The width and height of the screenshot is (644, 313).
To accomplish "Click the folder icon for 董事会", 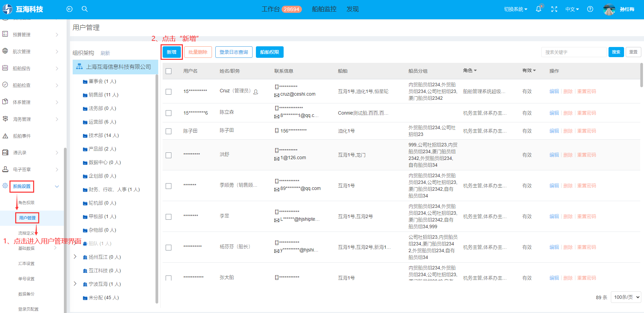I will point(85,81).
